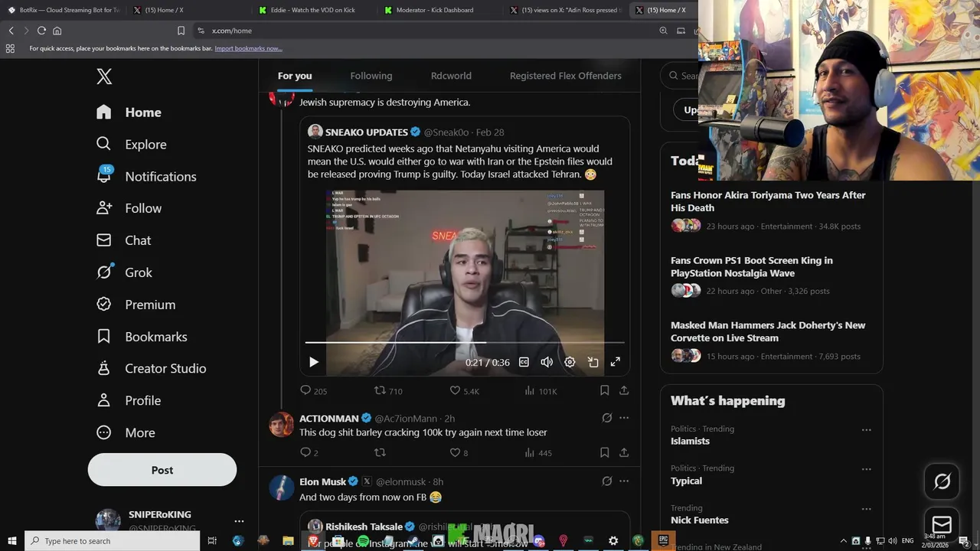Share the SNEAKO quote post

click(x=624, y=390)
